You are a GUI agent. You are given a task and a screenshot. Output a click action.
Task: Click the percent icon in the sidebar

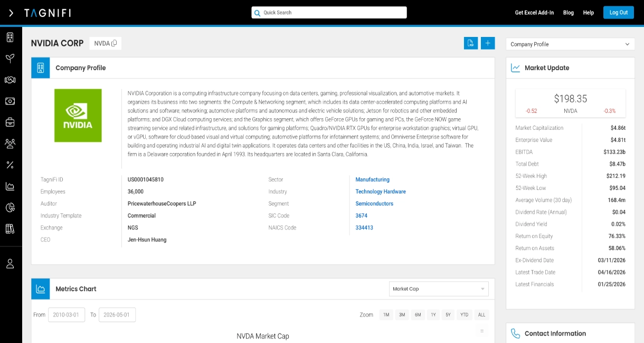pyautogui.click(x=10, y=165)
